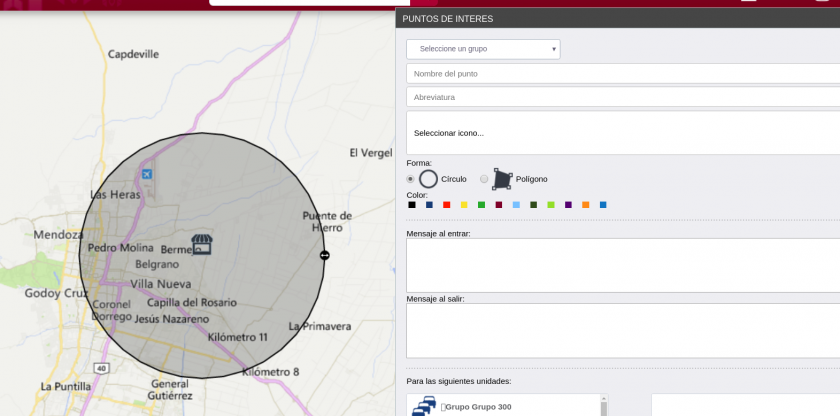
Task: Pick the dark blue color swatch
Action: coord(429,205)
